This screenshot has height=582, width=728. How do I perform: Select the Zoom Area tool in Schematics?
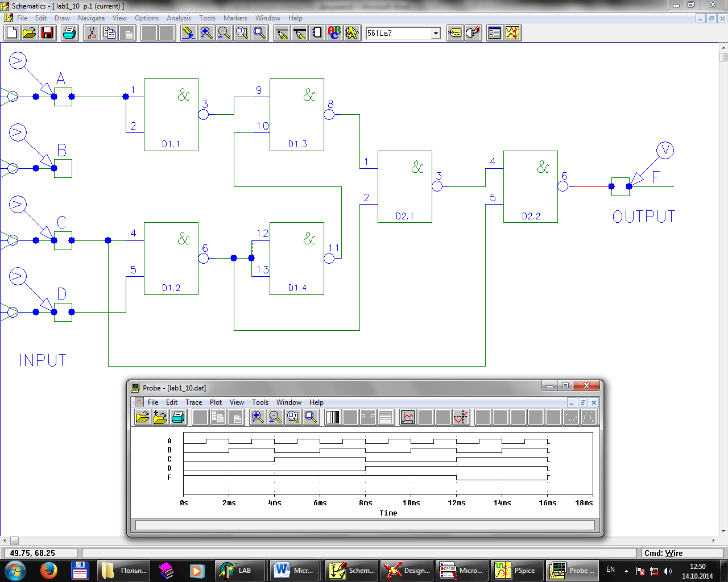click(242, 33)
